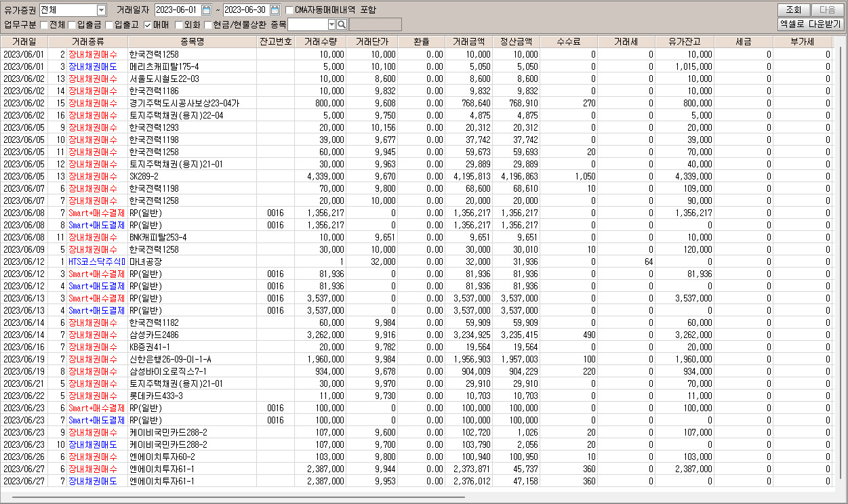Click 장내채권매도 in 엔에이치투자61-1 row

[x=93, y=482]
